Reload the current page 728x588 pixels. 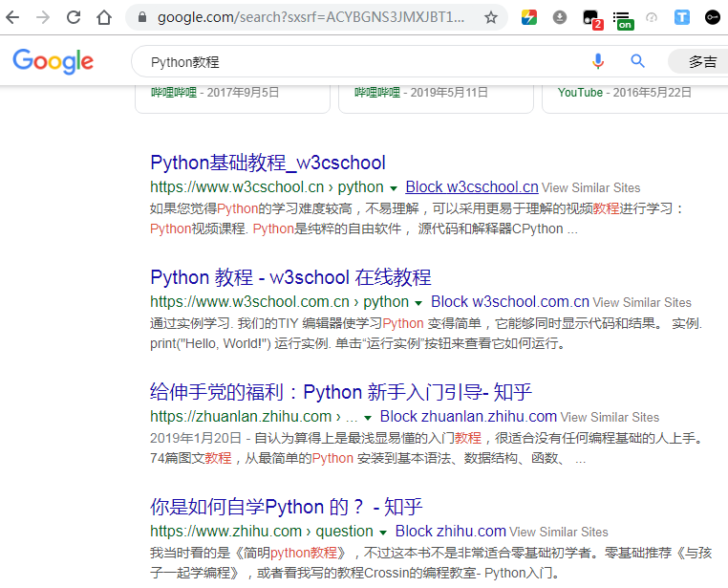point(74,17)
